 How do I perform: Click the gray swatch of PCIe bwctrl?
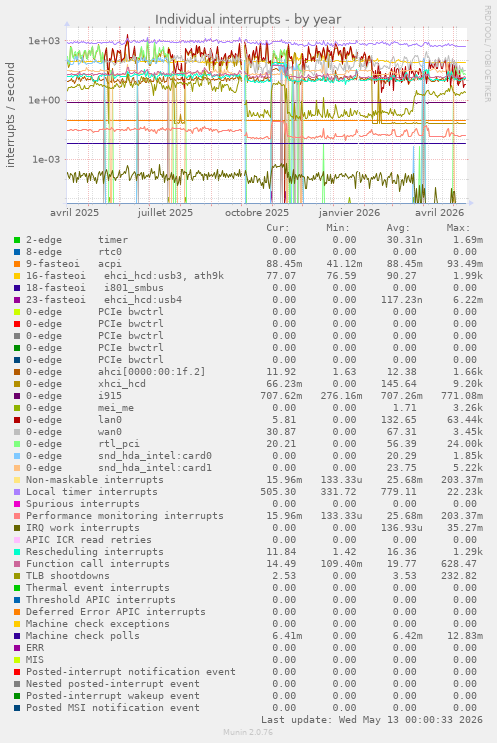point(17,336)
